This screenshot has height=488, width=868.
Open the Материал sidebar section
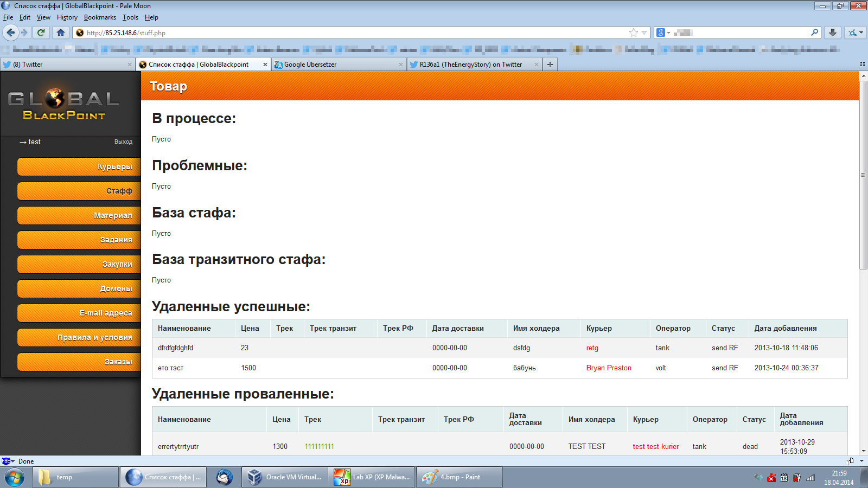[79, 215]
